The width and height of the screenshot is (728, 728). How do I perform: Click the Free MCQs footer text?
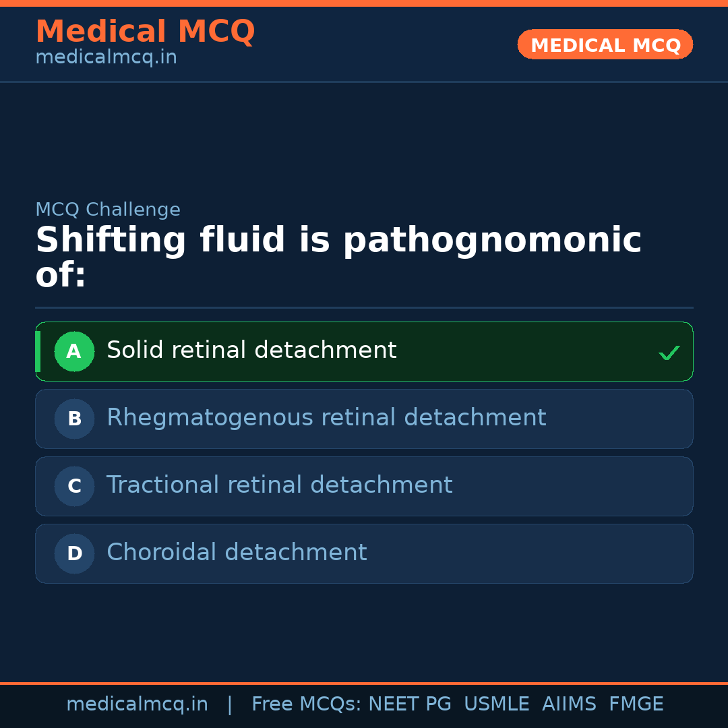[306, 704]
